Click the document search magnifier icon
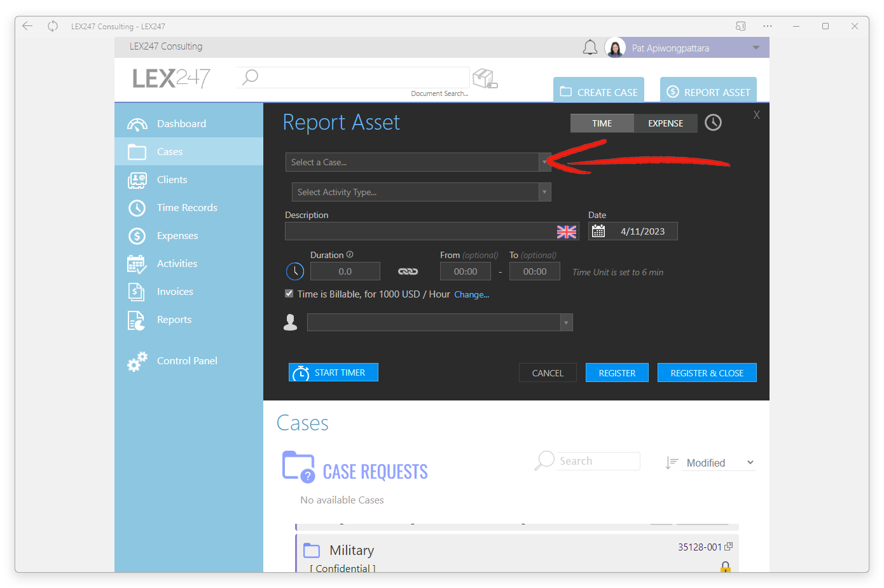884x588 pixels. (x=250, y=77)
